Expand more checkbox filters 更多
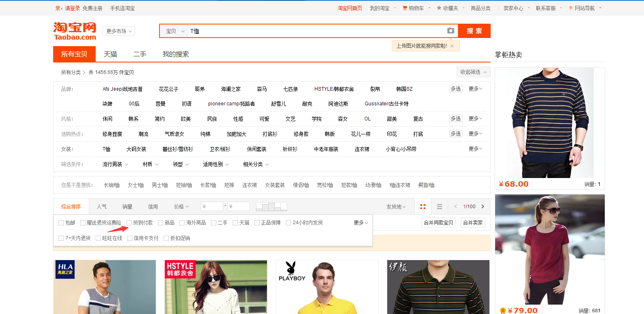The width and height of the screenshot is (644, 314). 361,223
